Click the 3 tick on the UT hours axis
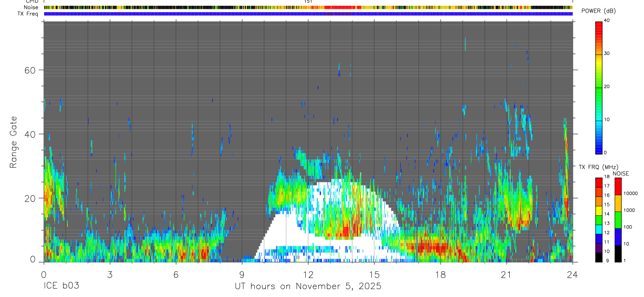 point(110,274)
